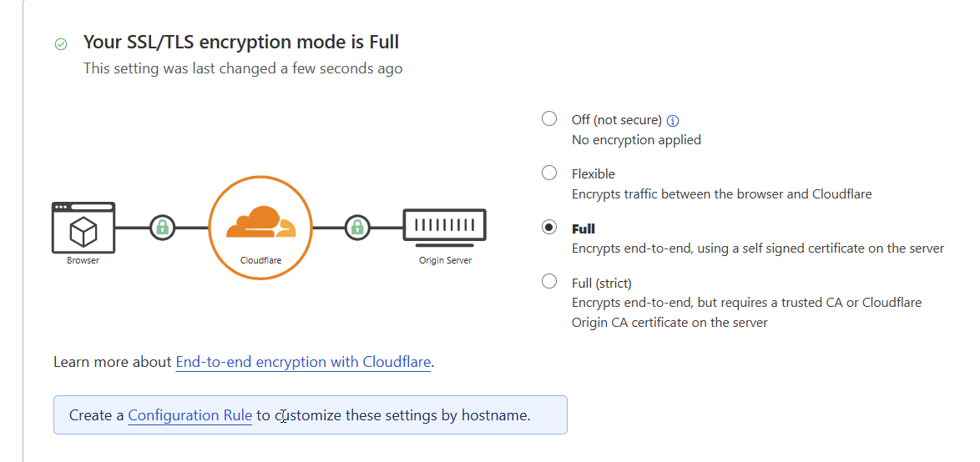This screenshot has width=980, height=462.
Task: Click the green checkmark beside the SSL/TLS heading
Action: coord(61,44)
